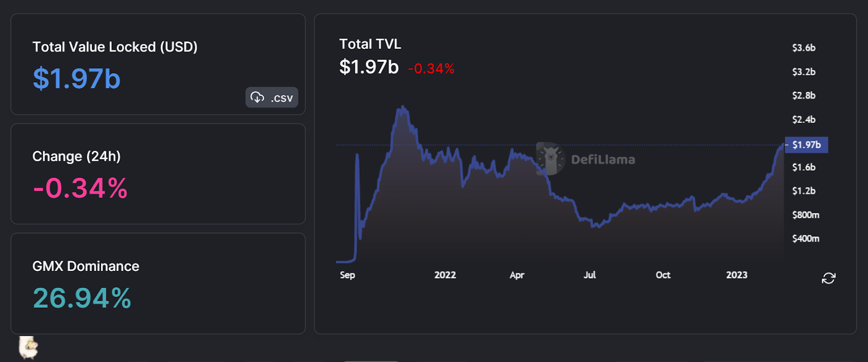Click the red -0.34% change next to Total TVL
868x362 pixels.
click(x=431, y=69)
